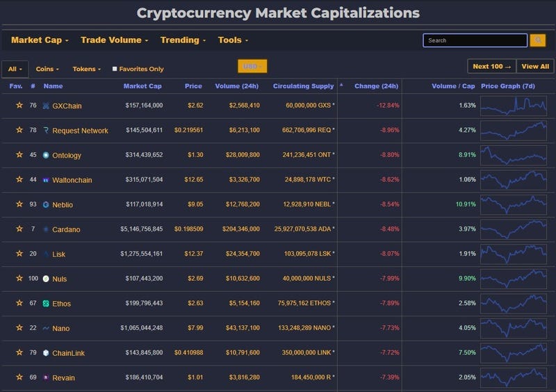Open the Trade Volume menu

115,40
